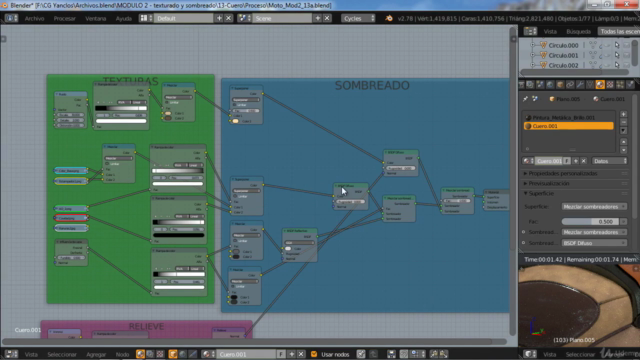640x360 pixels.
Task: Open the Archivo menu
Action: tap(34, 18)
